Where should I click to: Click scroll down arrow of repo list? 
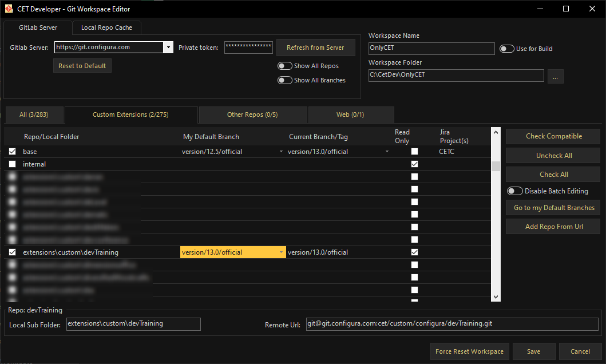(x=496, y=297)
